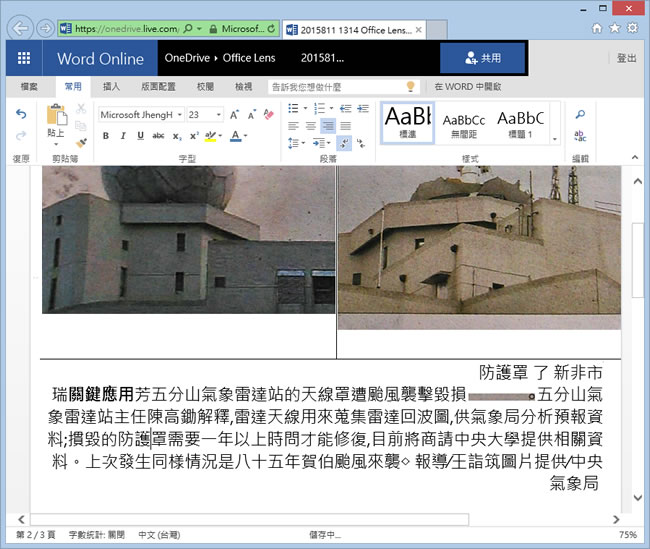The image size is (650, 549).
Task: Click the 告訴我您想做什麼 search box
Action: click(335, 87)
